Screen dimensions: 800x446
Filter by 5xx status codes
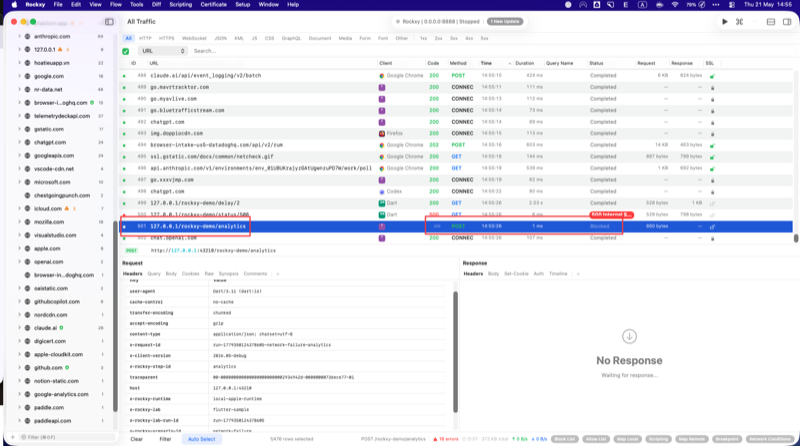click(x=484, y=38)
